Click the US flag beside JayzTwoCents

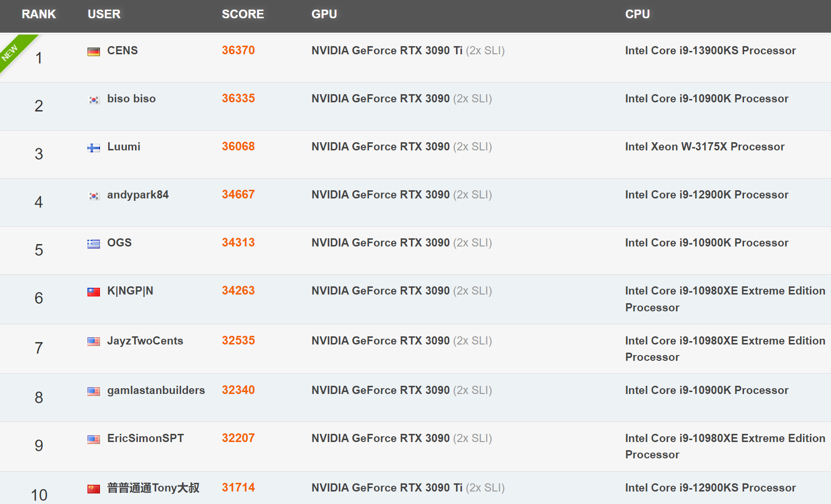[94, 342]
